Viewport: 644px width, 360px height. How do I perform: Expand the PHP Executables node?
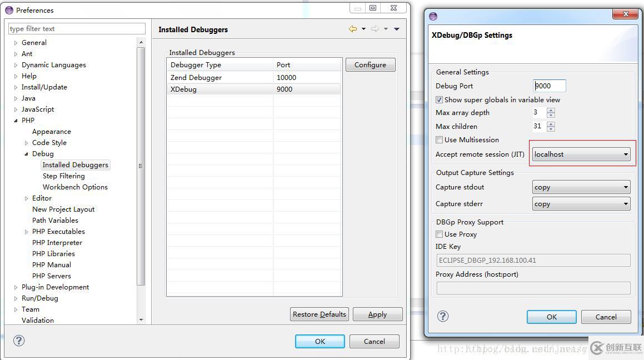coord(26,232)
